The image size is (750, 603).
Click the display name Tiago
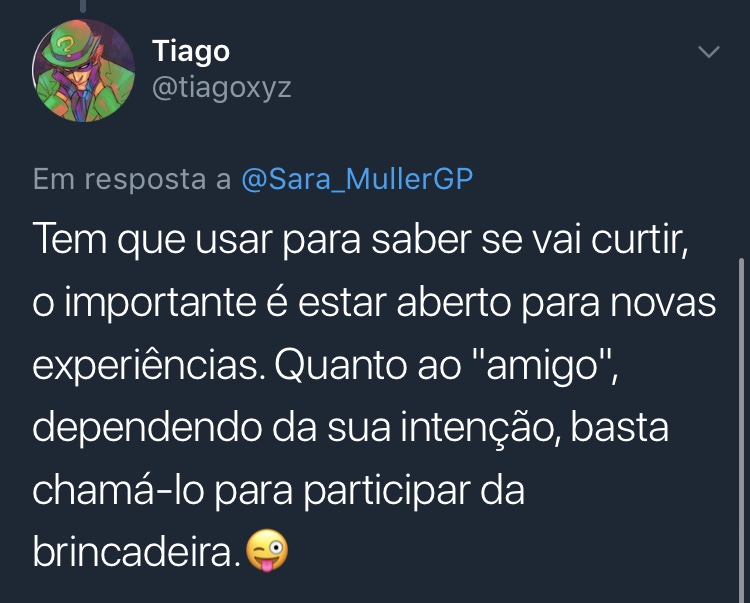tap(191, 51)
